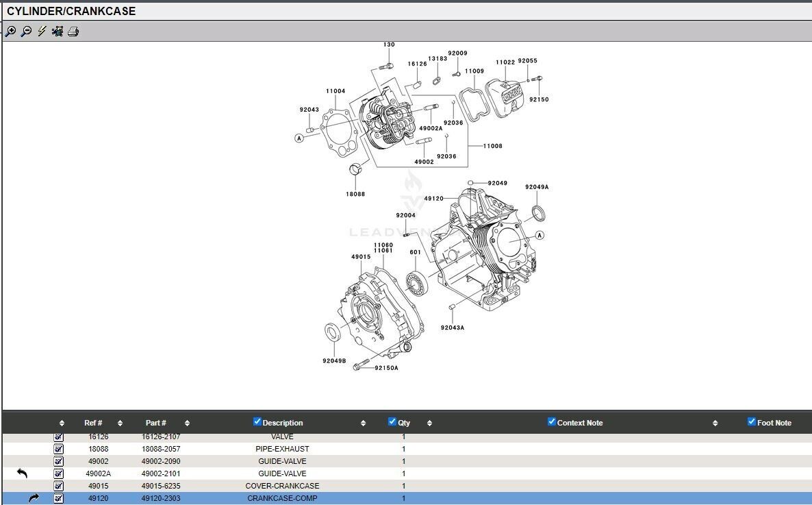
Task: Click the note icon for PIPE-EXHAUST row
Action: (59, 449)
